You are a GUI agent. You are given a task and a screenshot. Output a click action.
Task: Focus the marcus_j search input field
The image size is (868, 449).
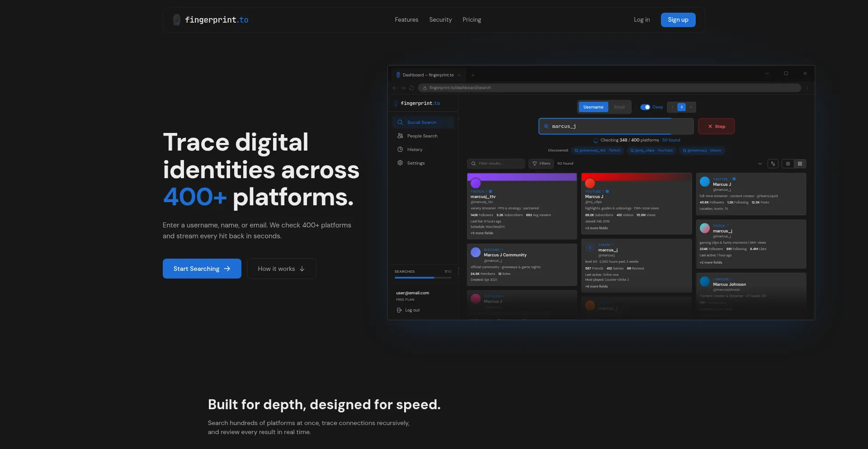(616, 127)
